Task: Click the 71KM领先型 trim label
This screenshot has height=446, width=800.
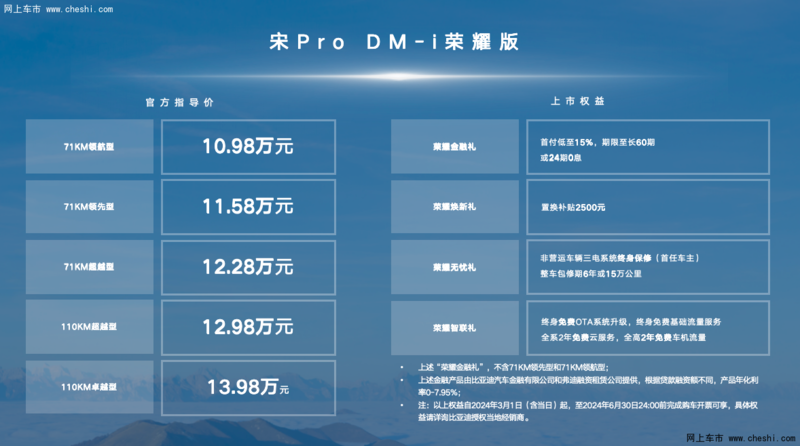Action: [89, 207]
